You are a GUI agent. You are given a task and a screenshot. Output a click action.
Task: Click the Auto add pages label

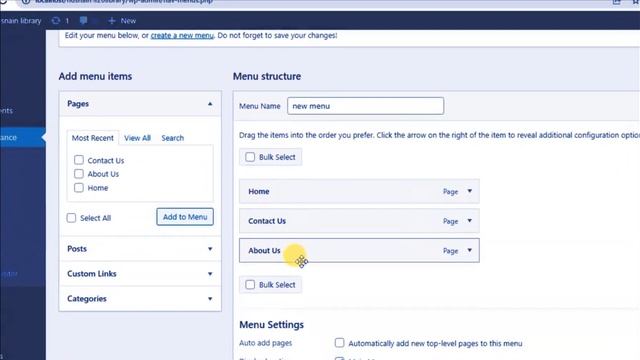coord(265,343)
